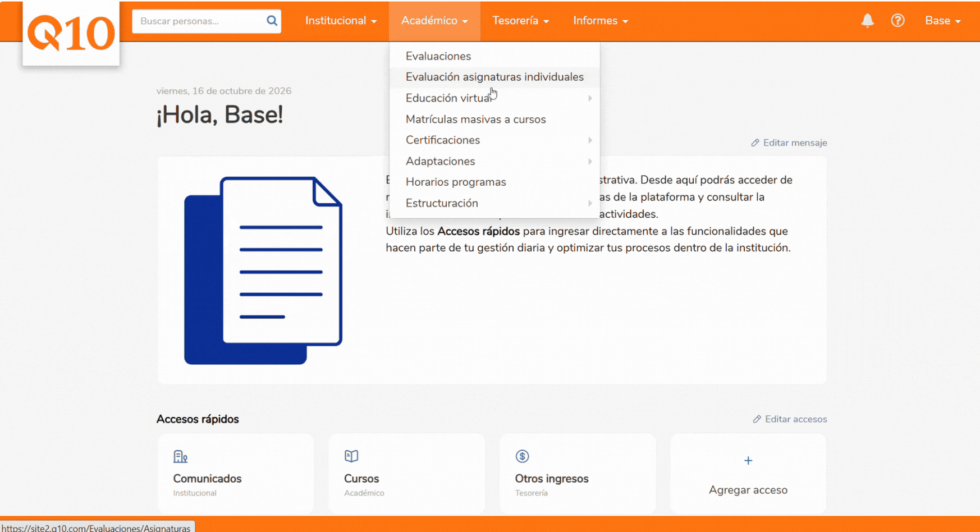The height and width of the screenshot is (532, 980).
Task: Click the Comunicados card icon
Action: 180,456
